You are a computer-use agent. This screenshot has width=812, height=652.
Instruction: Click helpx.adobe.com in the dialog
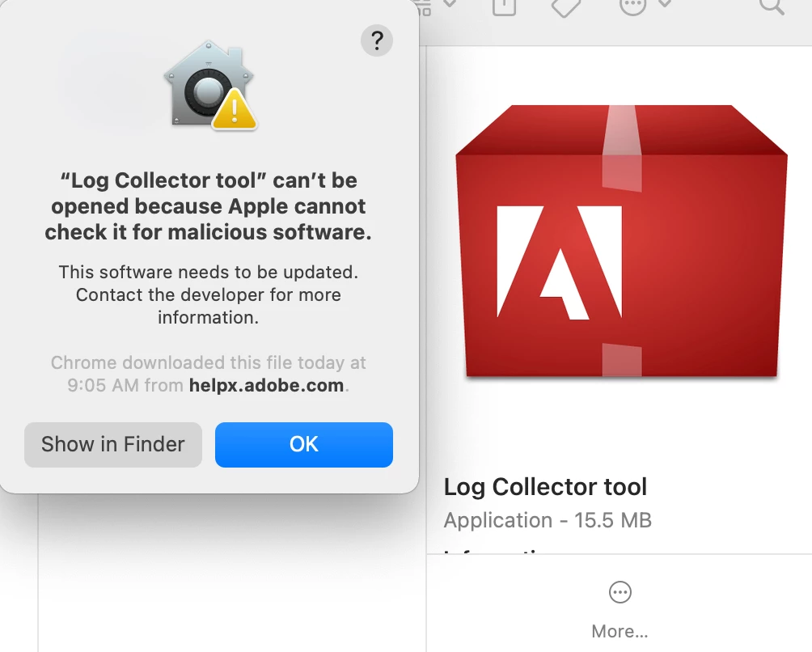[266, 385]
